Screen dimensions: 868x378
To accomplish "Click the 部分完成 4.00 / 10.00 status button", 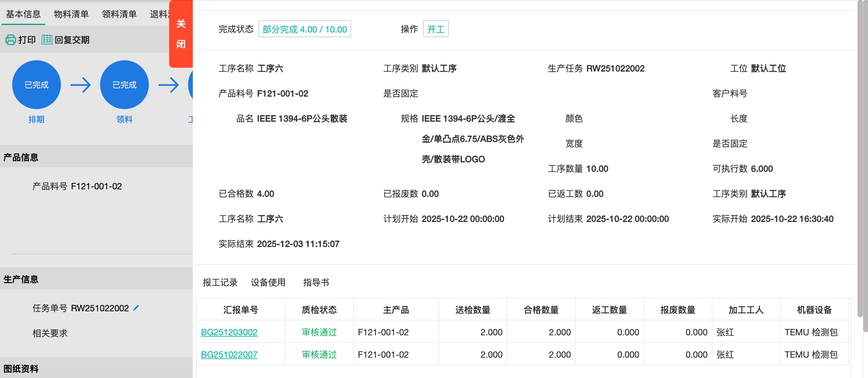I will click(x=304, y=29).
